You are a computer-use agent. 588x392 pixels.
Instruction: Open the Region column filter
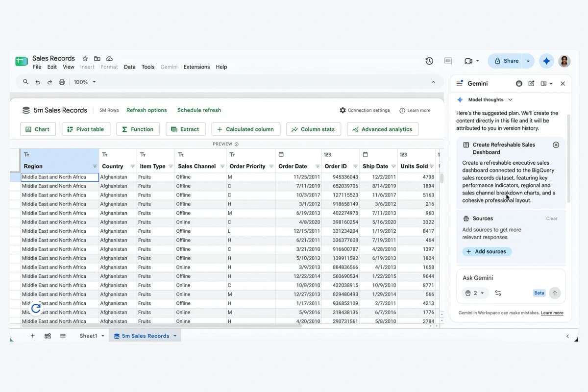click(x=95, y=167)
